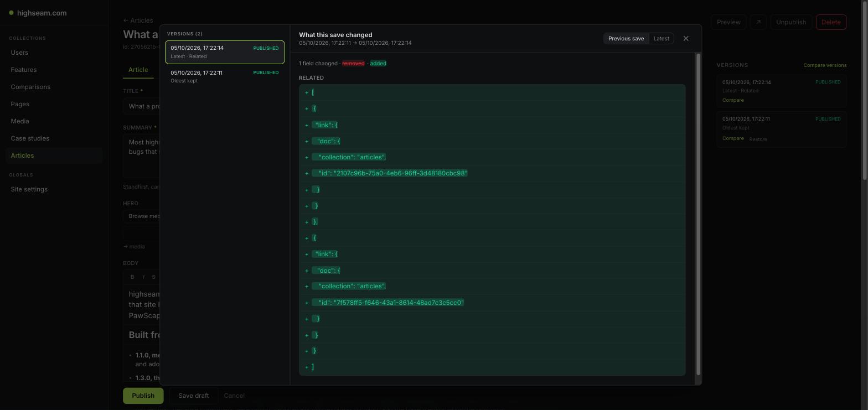The height and width of the screenshot is (410, 868).
Task: Select the Previous save toggle
Action: [x=626, y=39]
